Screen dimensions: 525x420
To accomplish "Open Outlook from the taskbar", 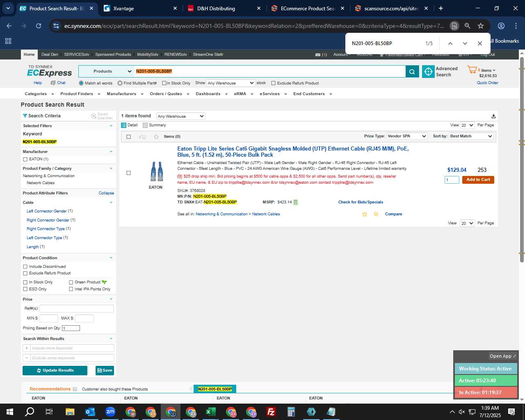I will (90, 412).
